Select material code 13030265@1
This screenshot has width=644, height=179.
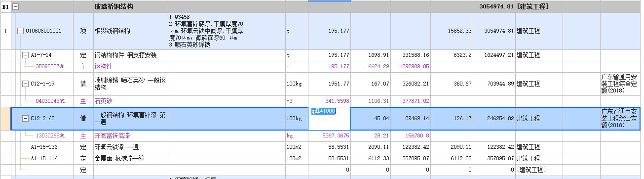click(x=50, y=135)
